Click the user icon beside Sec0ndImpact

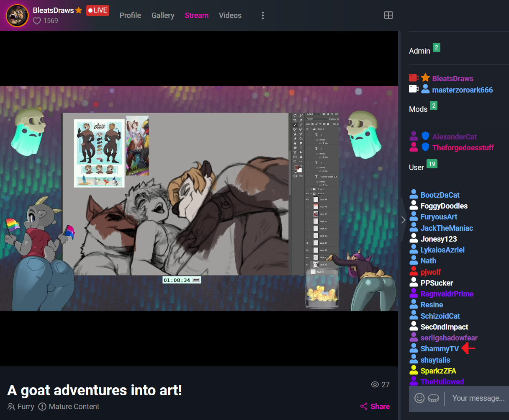pos(414,326)
